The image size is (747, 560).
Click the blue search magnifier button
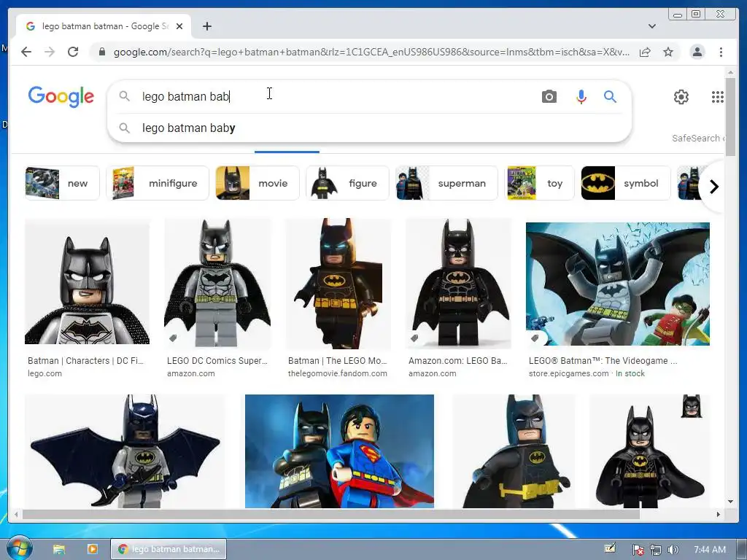point(610,97)
